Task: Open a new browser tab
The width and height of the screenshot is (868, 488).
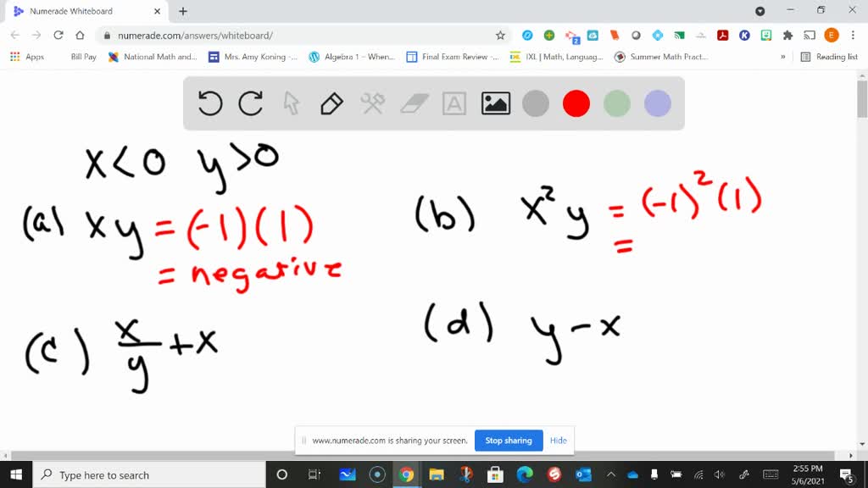Action: tap(183, 11)
